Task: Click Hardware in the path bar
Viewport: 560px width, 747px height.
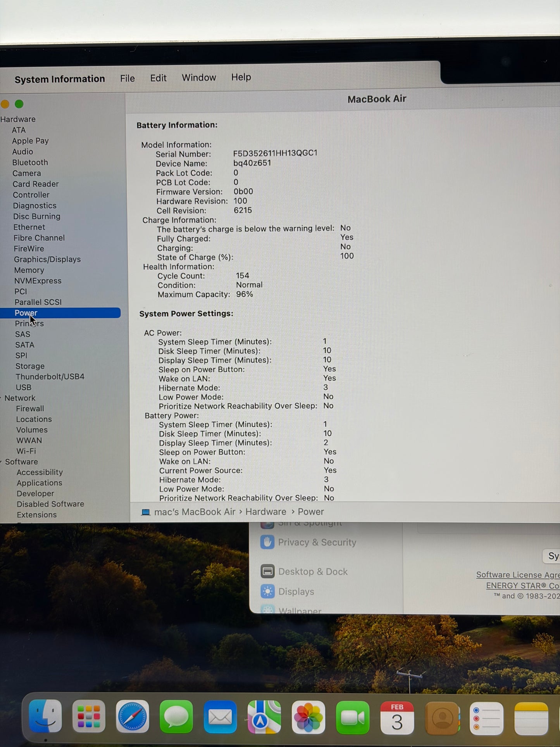Action: [265, 512]
